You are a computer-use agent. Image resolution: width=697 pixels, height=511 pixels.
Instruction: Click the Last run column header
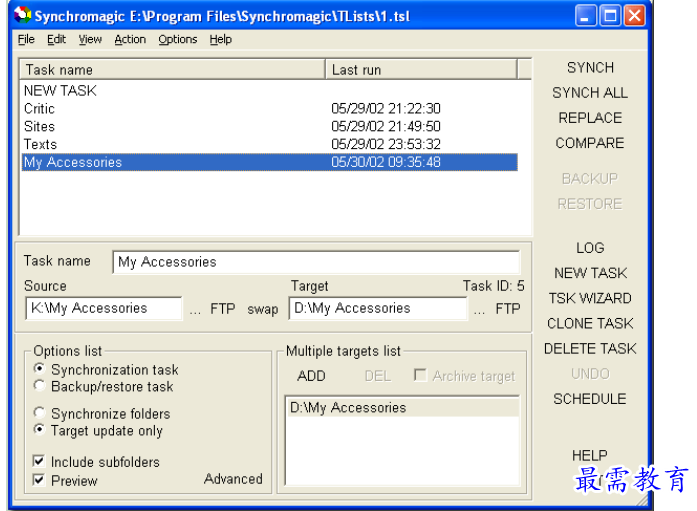(421, 70)
